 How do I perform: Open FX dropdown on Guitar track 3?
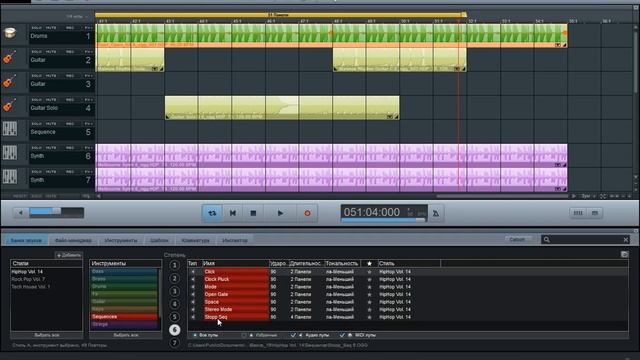[x=89, y=76]
